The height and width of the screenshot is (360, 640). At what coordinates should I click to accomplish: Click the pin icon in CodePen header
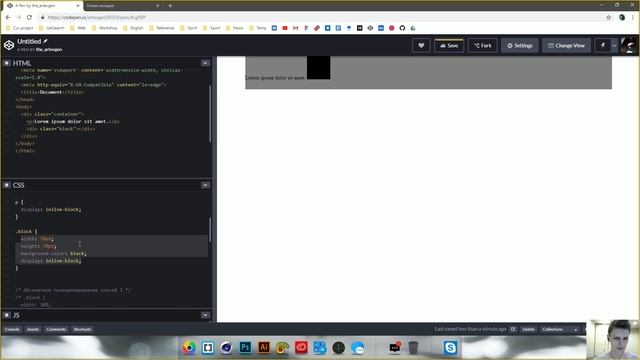coord(603,45)
